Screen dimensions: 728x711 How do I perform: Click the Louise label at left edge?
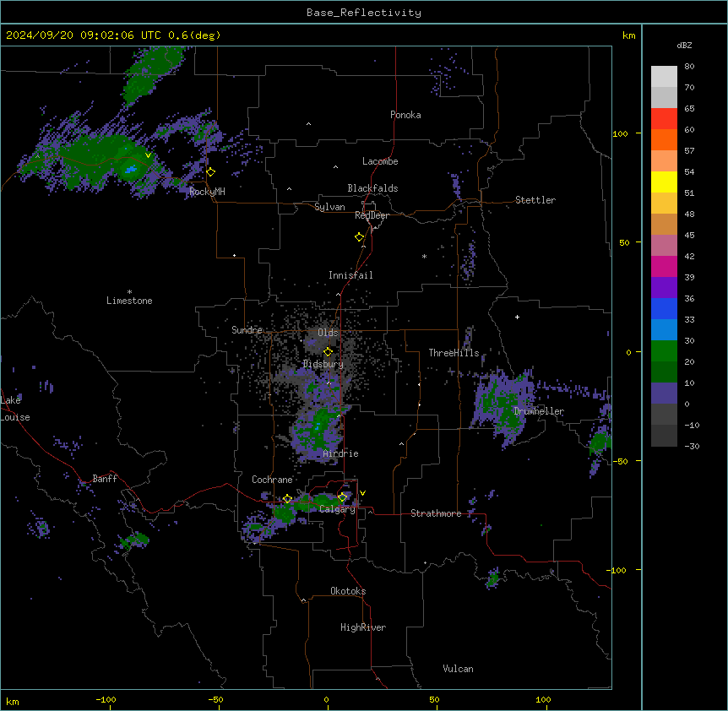[x=15, y=417]
